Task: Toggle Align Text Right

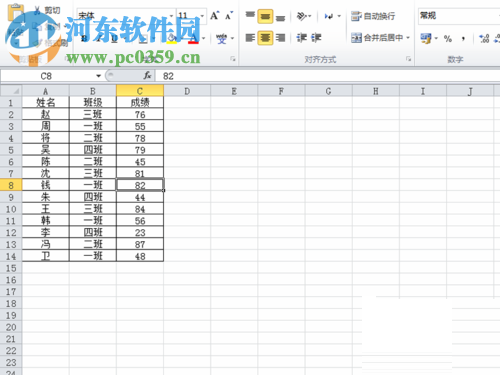Action: pyautogui.click(x=280, y=38)
